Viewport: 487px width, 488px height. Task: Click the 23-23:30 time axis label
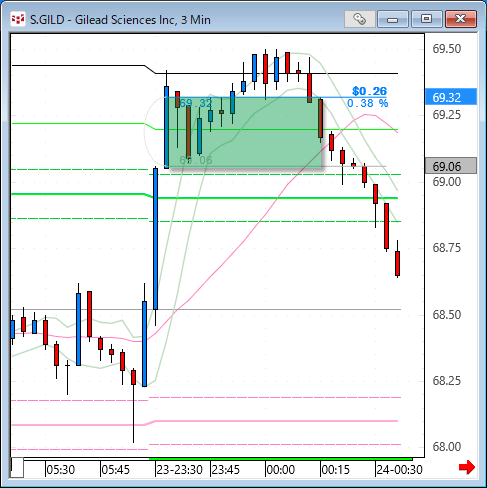click(x=179, y=470)
